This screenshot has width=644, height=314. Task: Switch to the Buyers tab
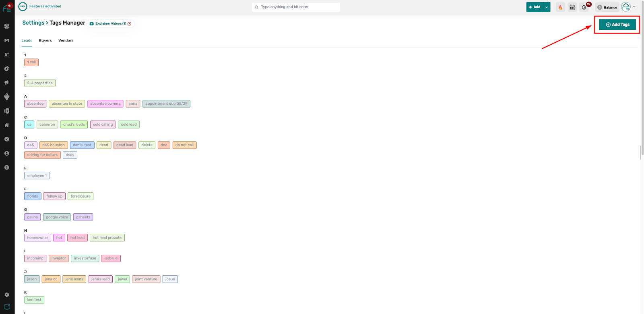click(x=45, y=41)
